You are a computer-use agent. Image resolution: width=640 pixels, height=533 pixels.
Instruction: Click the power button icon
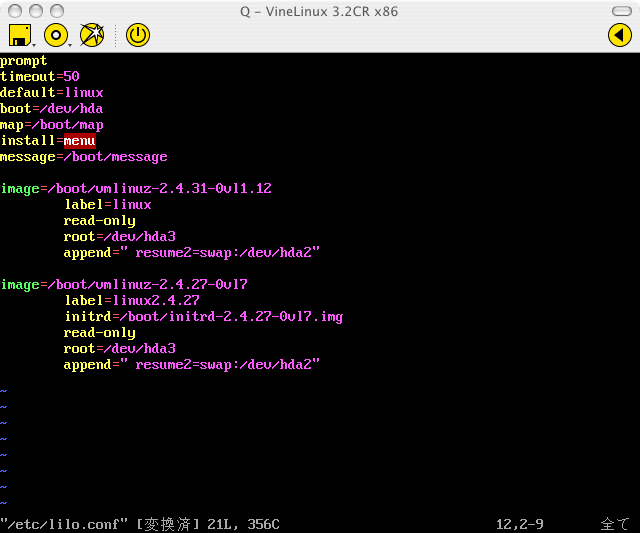click(138, 35)
